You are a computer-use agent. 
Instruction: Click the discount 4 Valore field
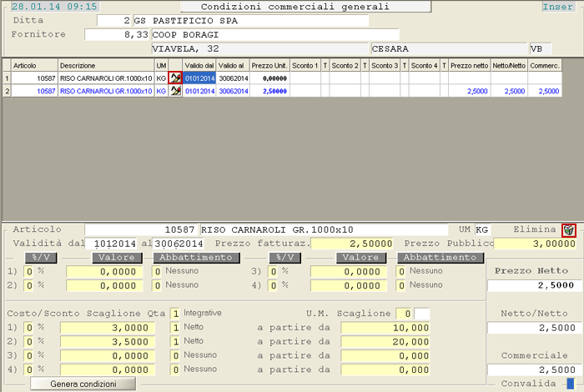point(349,286)
